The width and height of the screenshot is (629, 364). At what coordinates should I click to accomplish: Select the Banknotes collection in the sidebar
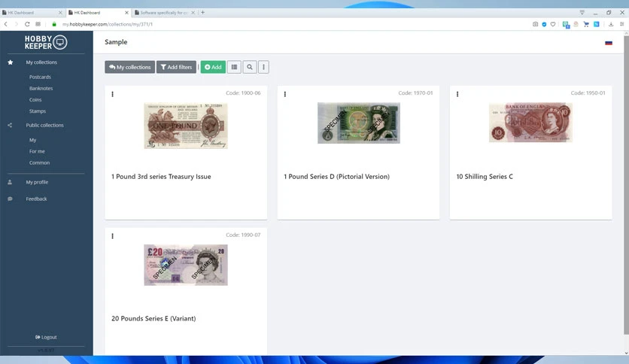[x=41, y=88]
